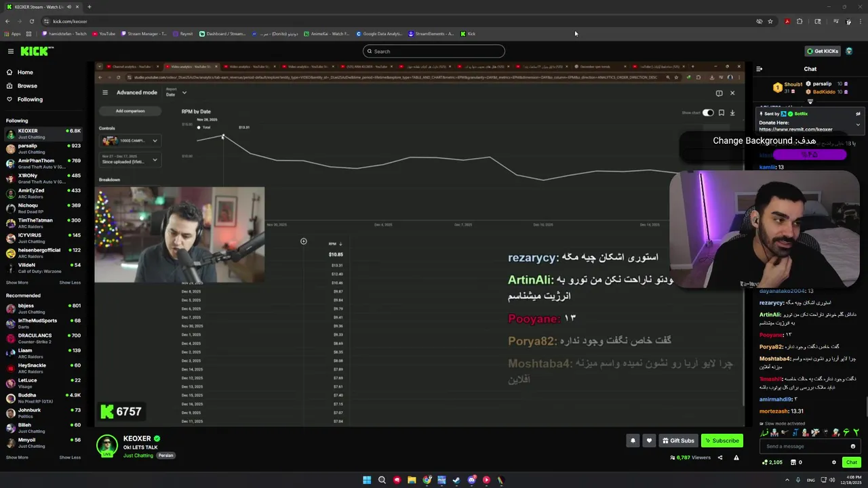Open File Explorer from the taskbar
This screenshot has height=488, width=868.
click(x=412, y=480)
